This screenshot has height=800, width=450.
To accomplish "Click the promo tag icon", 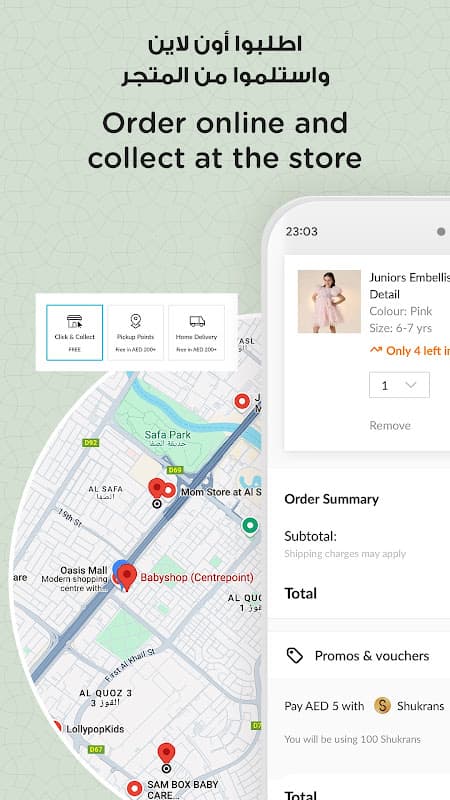I will (x=294, y=656).
